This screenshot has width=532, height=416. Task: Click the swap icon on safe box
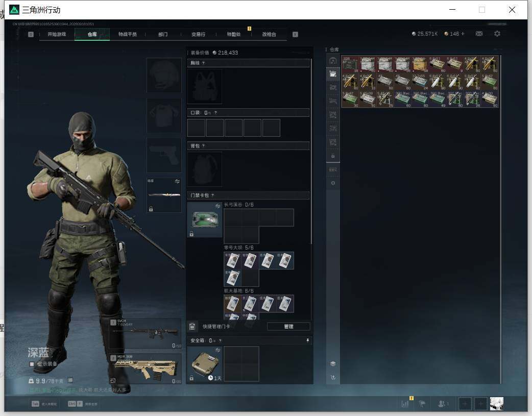tap(218, 350)
